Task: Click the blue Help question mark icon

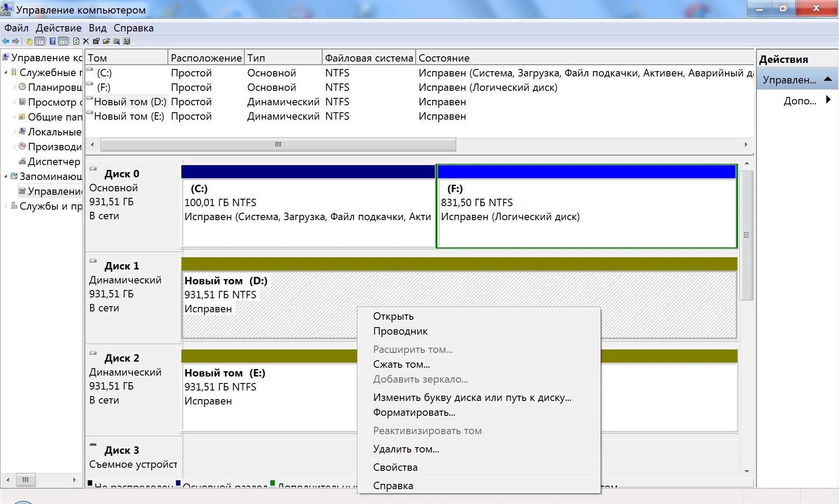Action: 52,41
